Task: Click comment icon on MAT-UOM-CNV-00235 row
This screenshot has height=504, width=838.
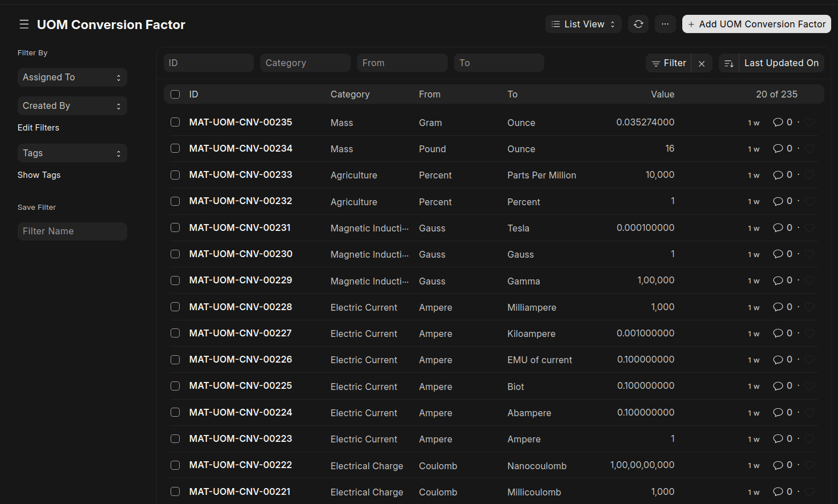Action: pos(778,123)
